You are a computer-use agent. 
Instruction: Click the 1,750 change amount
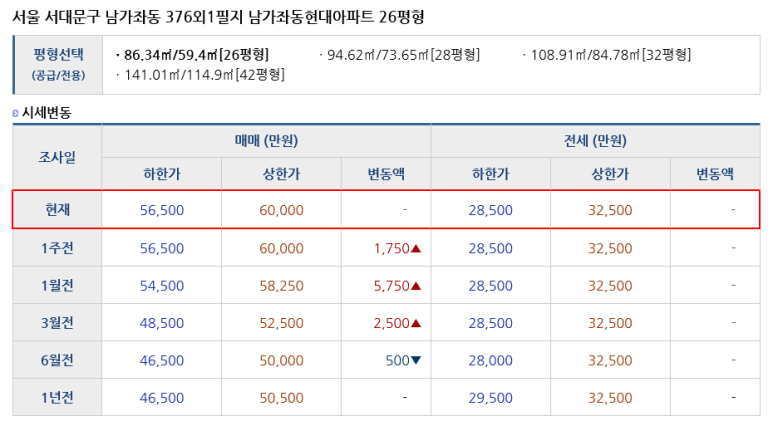[391, 248]
